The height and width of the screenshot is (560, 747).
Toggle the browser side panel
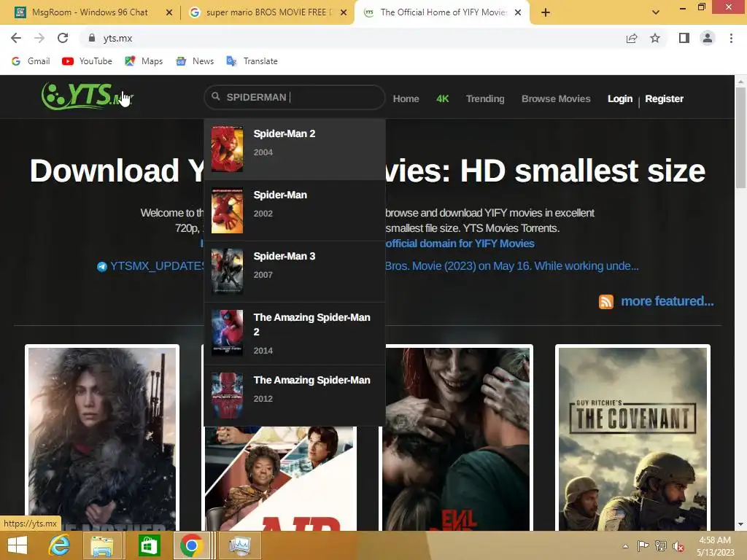point(684,38)
